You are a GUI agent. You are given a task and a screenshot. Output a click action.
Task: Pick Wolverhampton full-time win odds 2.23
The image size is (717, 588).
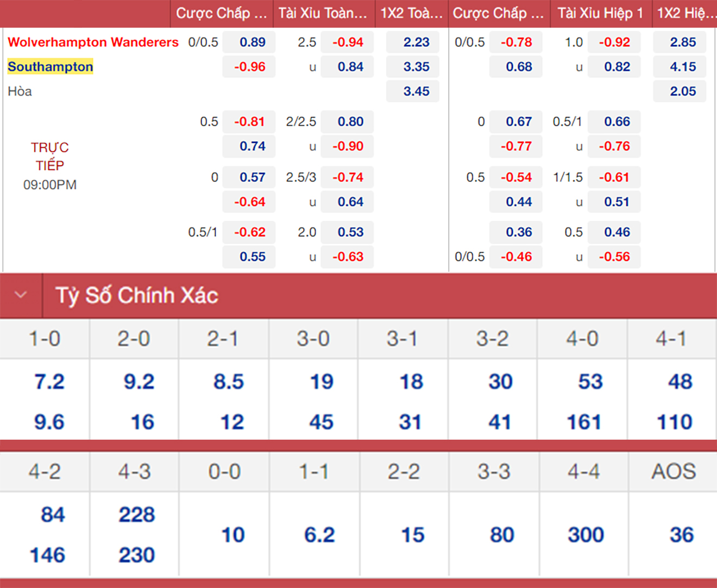(x=416, y=42)
